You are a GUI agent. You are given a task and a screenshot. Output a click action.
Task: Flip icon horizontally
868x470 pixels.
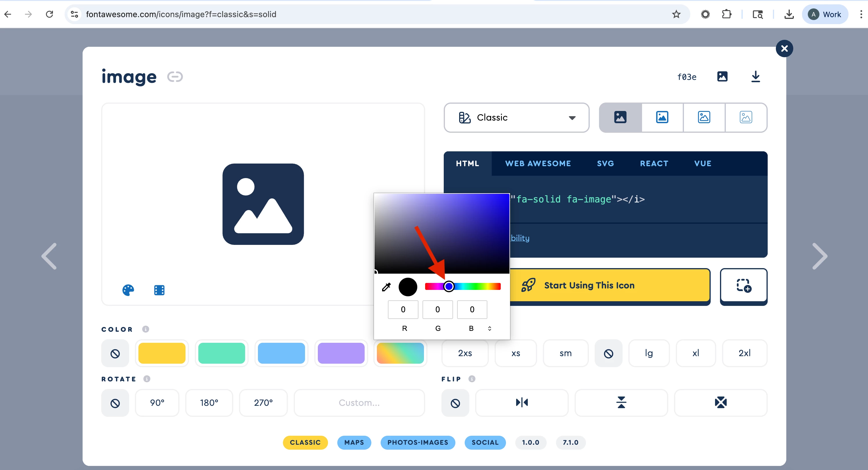click(x=522, y=402)
